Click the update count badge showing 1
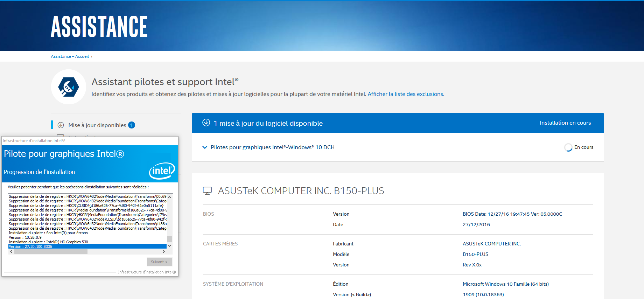The image size is (644, 299). [x=132, y=125]
